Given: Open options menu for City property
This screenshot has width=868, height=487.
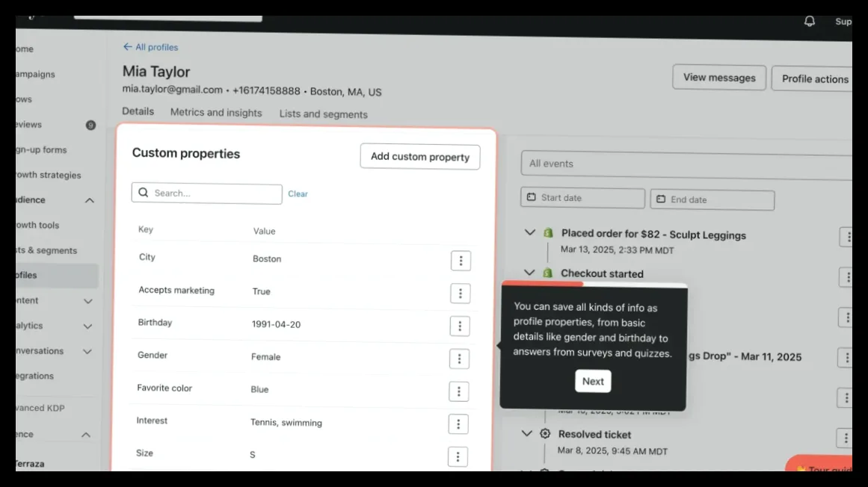Looking at the screenshot, I should pyautogui.click(x=461, y=261).
